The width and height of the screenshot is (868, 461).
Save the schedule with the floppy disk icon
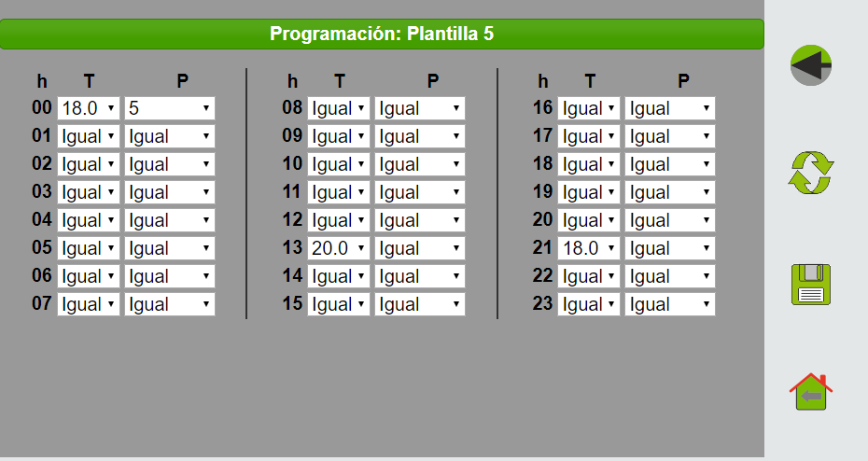coord(811,285)
